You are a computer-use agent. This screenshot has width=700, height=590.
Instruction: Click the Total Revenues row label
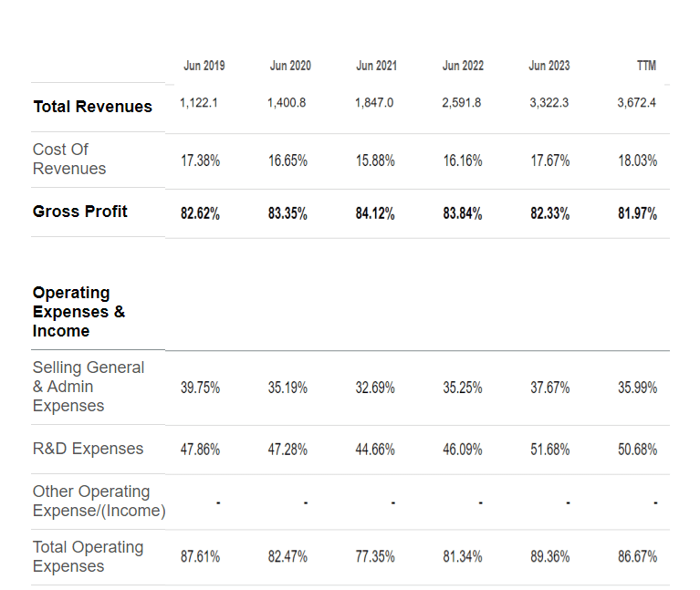click(92, 107)
